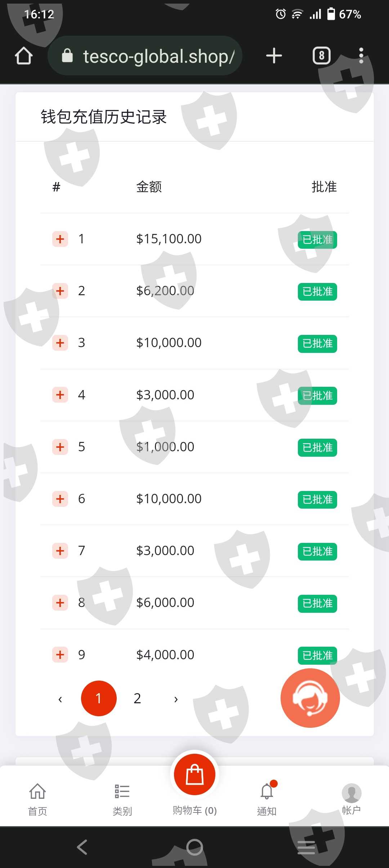Open the tab switcher showing 8
The height and width of the screenshot is (868, 389).
point(321,56)
